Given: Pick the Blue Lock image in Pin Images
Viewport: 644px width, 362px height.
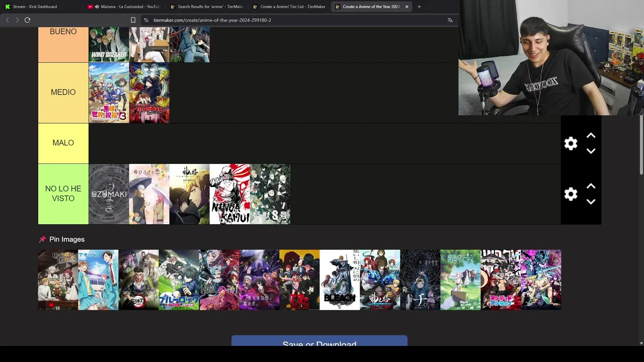Looking at the screenshot, I should pos(179,280).
